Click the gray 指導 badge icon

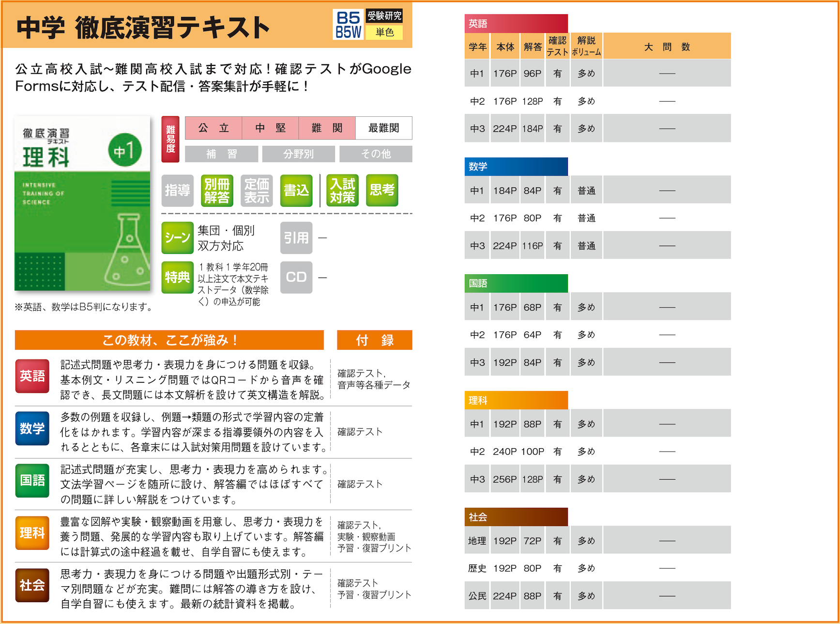[x=177, y=190]
